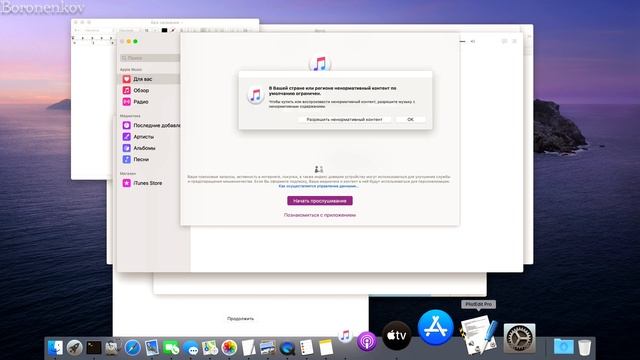Open System Preferences from the Dock
Viewport: 640px width, 360px height.
(519, 338)
